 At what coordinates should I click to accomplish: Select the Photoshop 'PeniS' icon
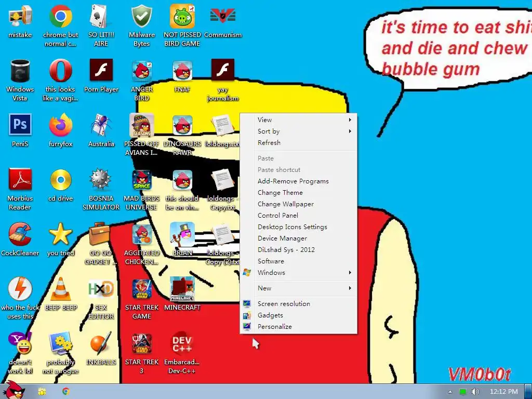coord(20,130)
